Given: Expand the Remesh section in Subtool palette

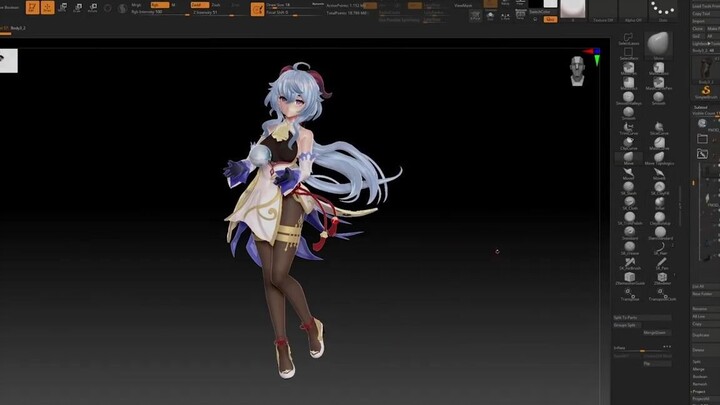Looking at the screenshot, I should click(x=700, y=384).
